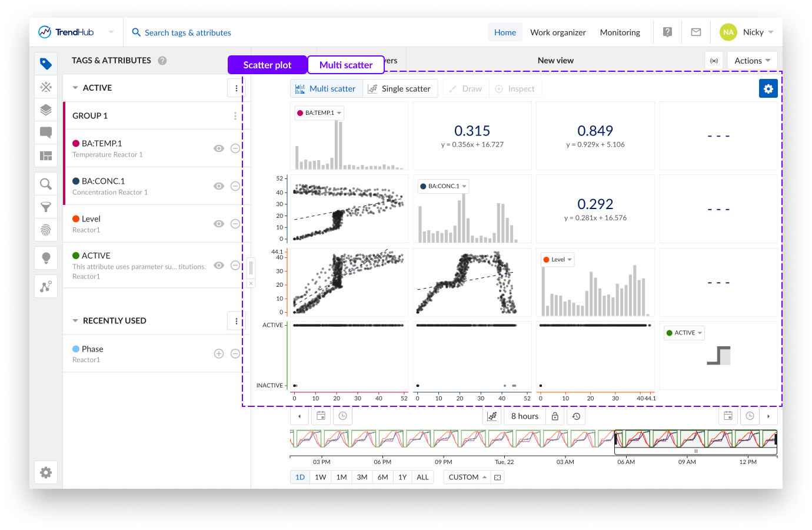Collapse the ACTIVE section
The height and width of the screenshot is (530, 812).
75,88
